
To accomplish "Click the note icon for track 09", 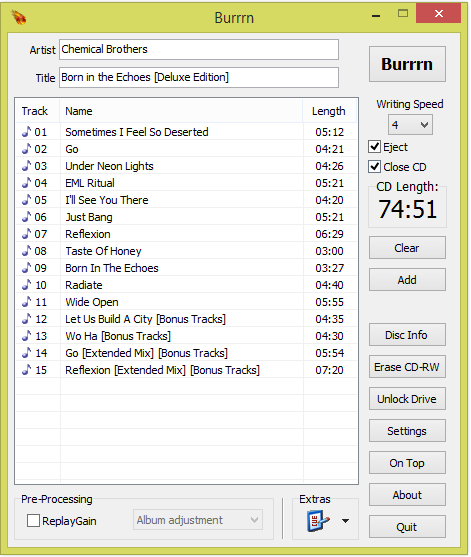I will [26, 268].
